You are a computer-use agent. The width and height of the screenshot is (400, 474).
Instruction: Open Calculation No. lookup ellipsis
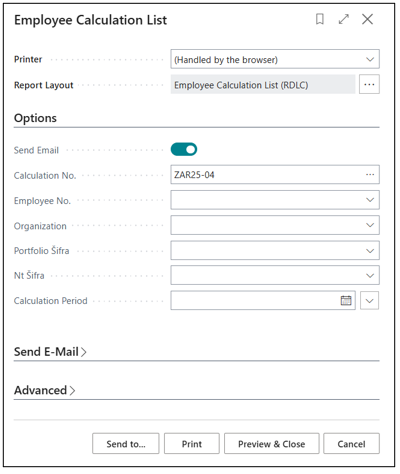tap(370, 175)
